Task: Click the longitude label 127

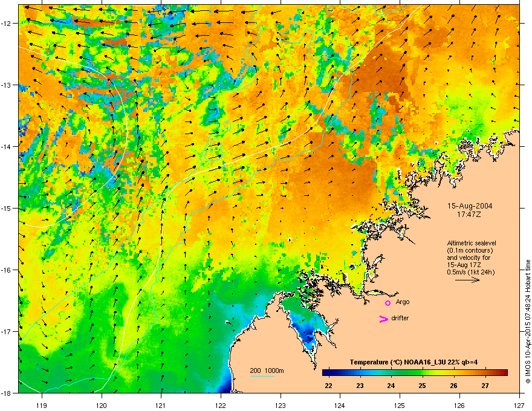Action: click(x=519, y=405)
